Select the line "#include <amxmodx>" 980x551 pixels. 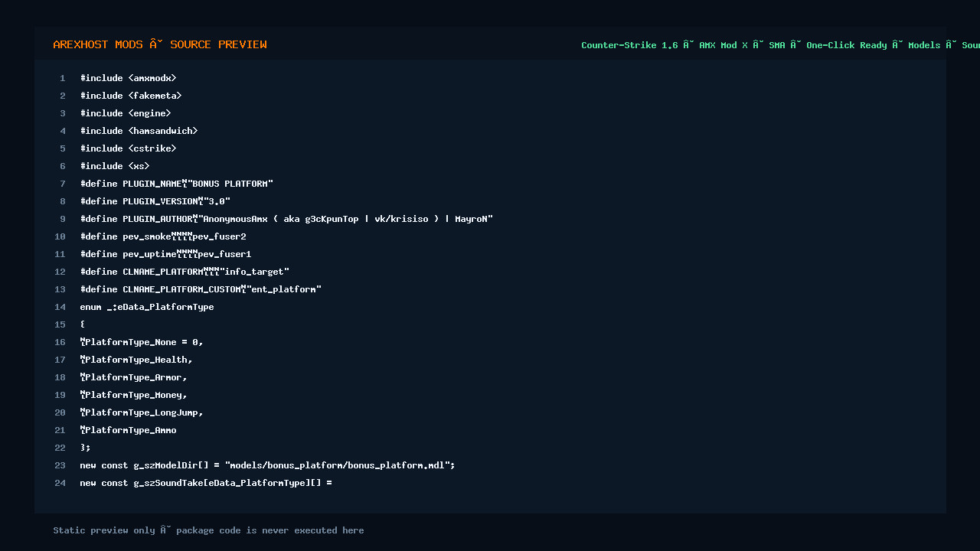[x=129, y=78]
